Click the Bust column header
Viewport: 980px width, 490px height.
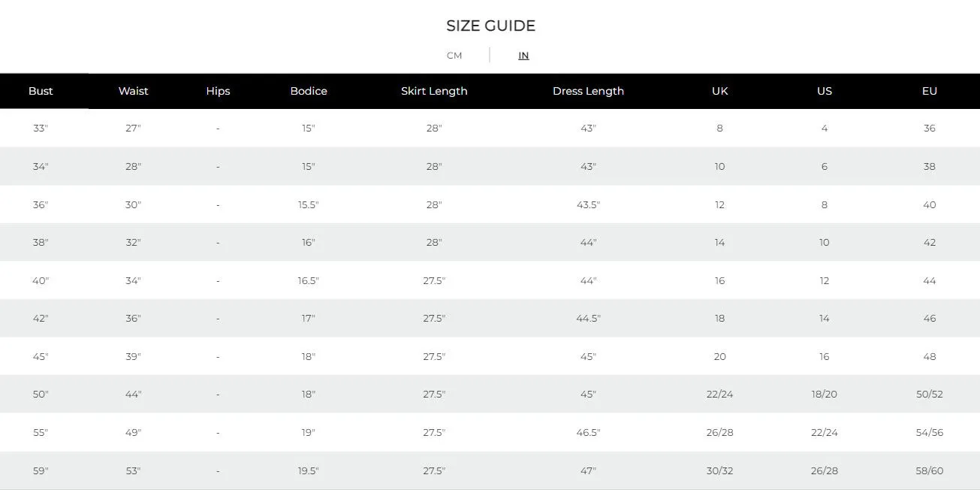click(41, 91)
